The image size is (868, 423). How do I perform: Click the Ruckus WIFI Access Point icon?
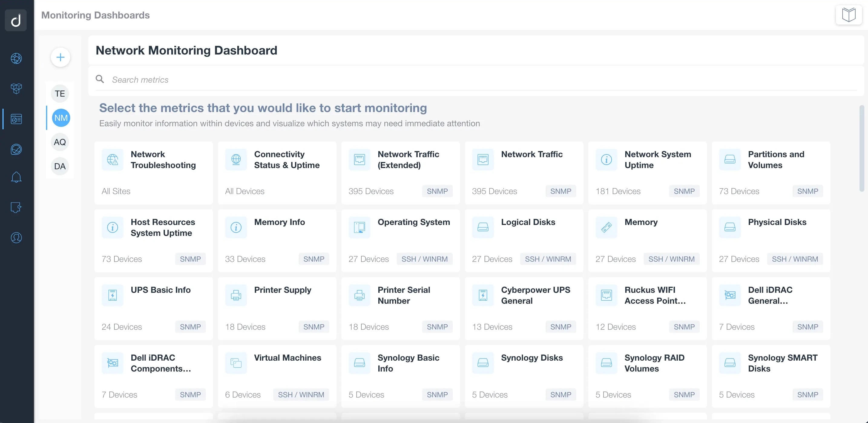click(606, 295)
